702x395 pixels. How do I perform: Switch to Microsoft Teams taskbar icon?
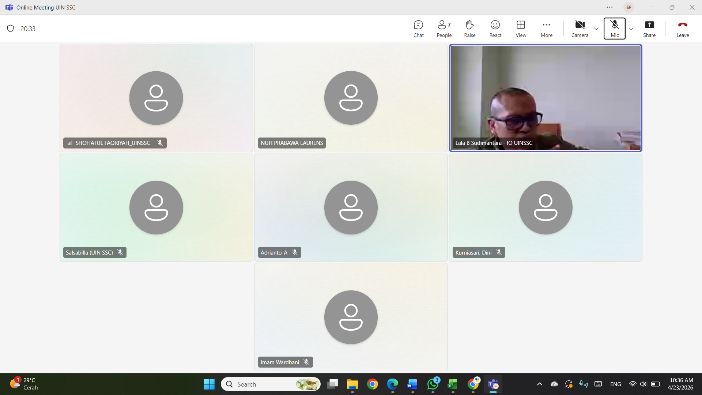pos(493,384)
